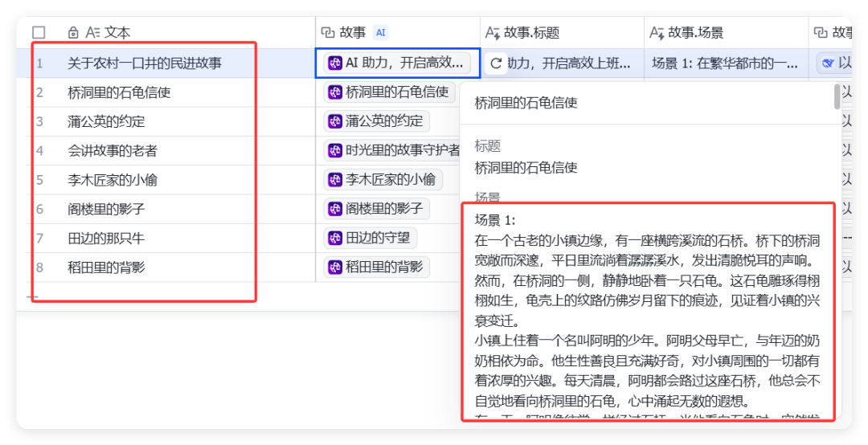Click the purple icon on 李木匠家的小偷 chip
The width and height of the screenshot is (868, 445).
[x=335, y=179]
